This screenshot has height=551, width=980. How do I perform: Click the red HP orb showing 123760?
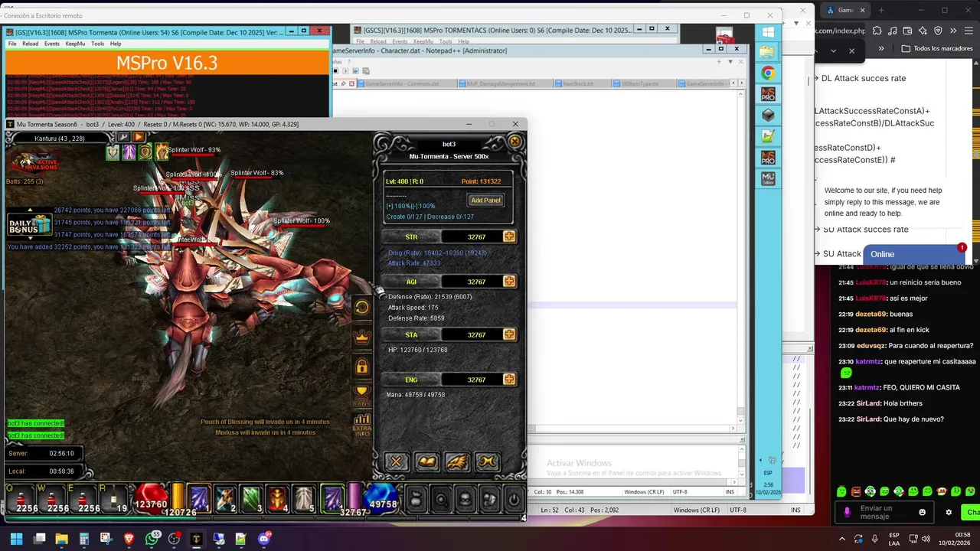click(151, 500)
